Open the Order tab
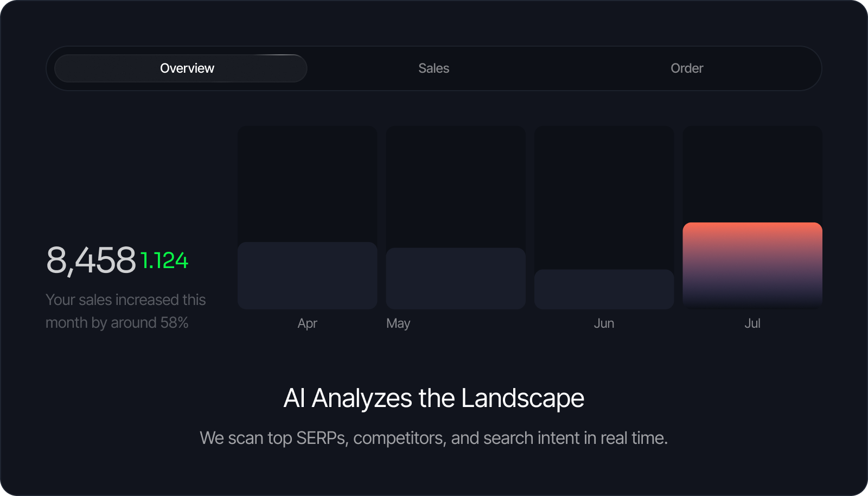Image resolution: width=868 pixels, height=496 pixels. (686, 68)
